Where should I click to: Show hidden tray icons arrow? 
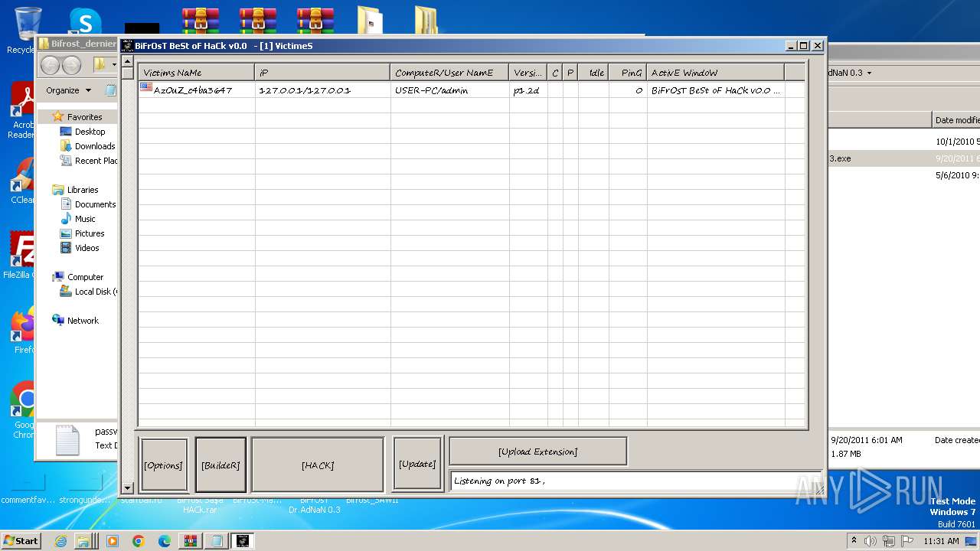[854, 540]
